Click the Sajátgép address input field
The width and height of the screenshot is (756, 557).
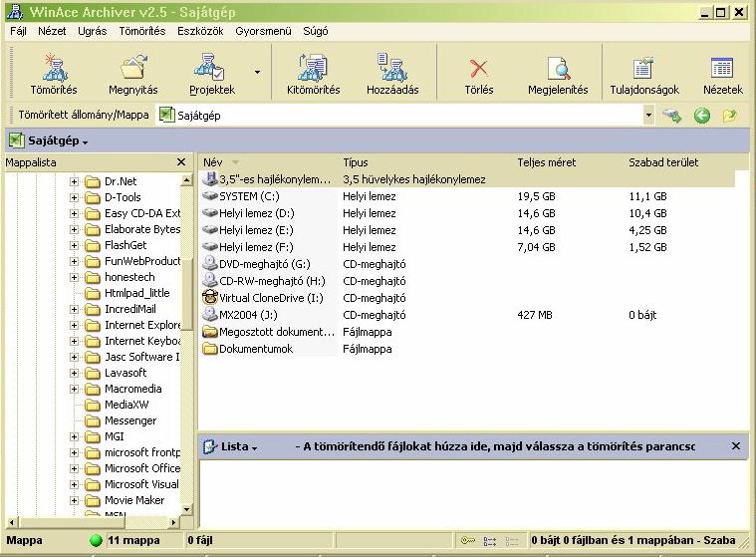(399, 116)
